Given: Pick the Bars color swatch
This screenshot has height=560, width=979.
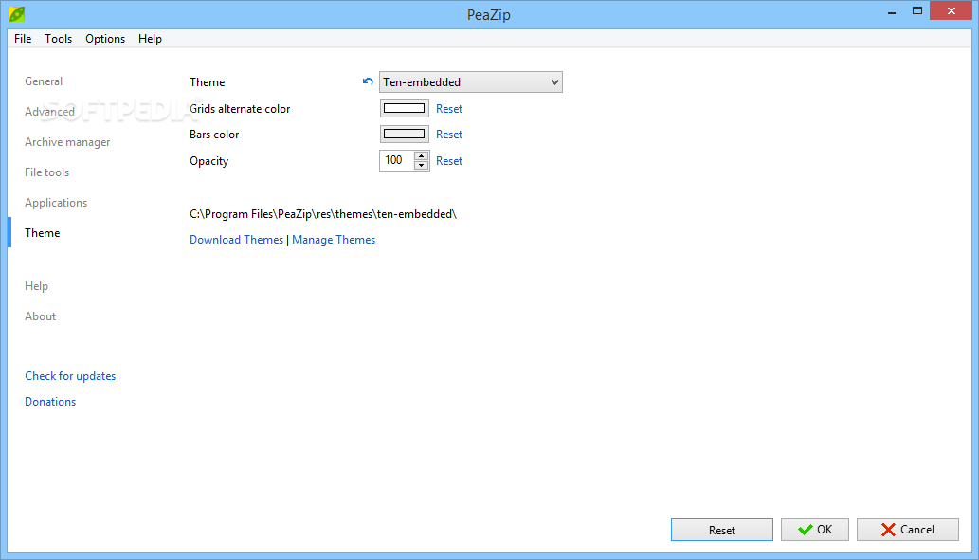Looking at the screenshot, I should tap(404, 135).
